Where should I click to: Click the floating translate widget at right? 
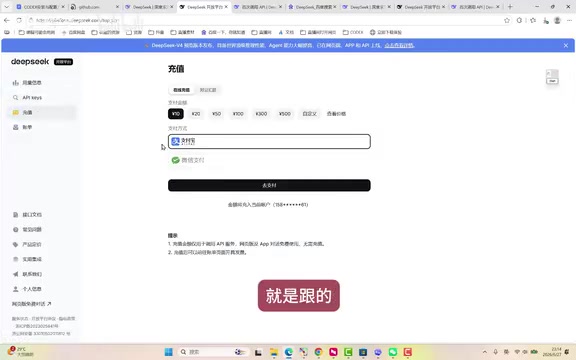pyautogui.click(x=552, y=77)
